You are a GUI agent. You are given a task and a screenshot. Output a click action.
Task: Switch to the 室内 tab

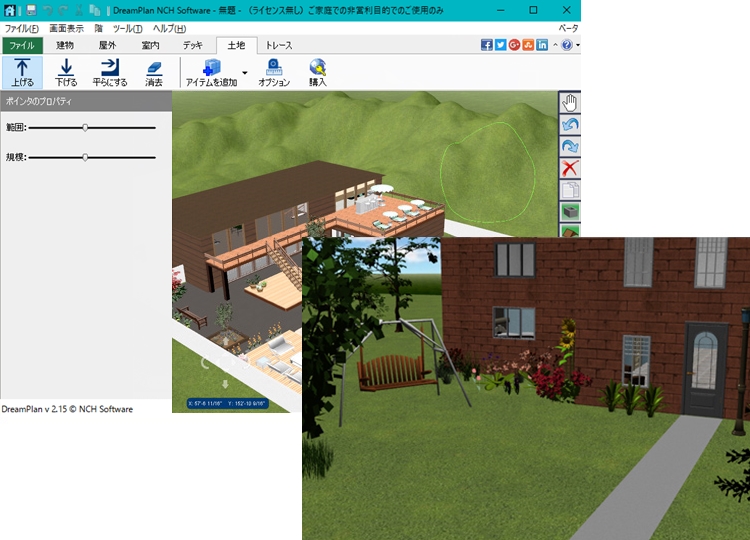coord(150,45)
